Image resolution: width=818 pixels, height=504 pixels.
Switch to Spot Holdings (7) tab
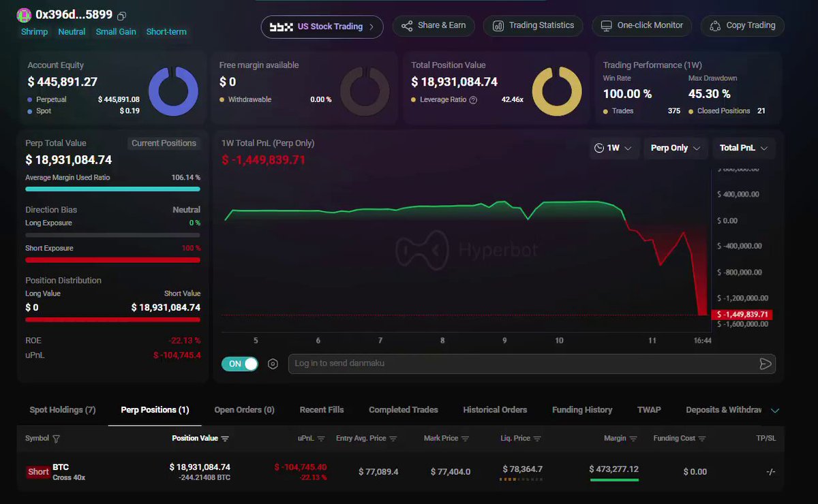63,410
